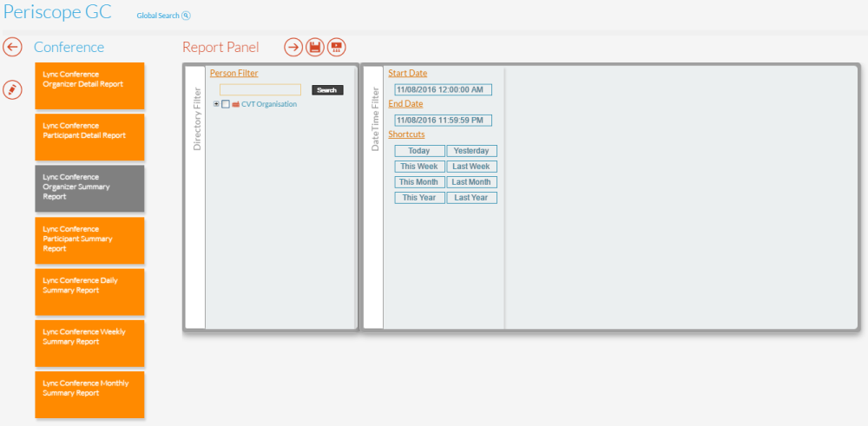This screenshot has width=868, height=426.
Task: Click the This Month shortcut
Action: [x=419, y=182]
